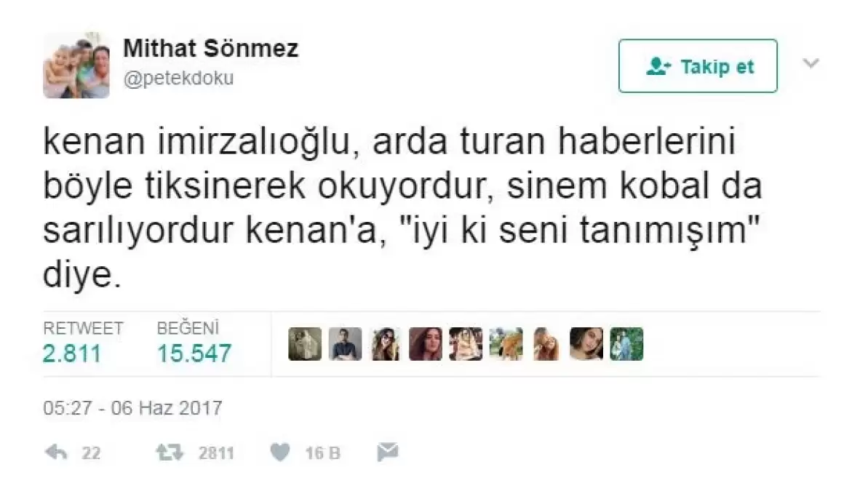This screenshot has height=491, width=868.
Task: Open the last liker avatar with green background
Action: click(626, 344)
